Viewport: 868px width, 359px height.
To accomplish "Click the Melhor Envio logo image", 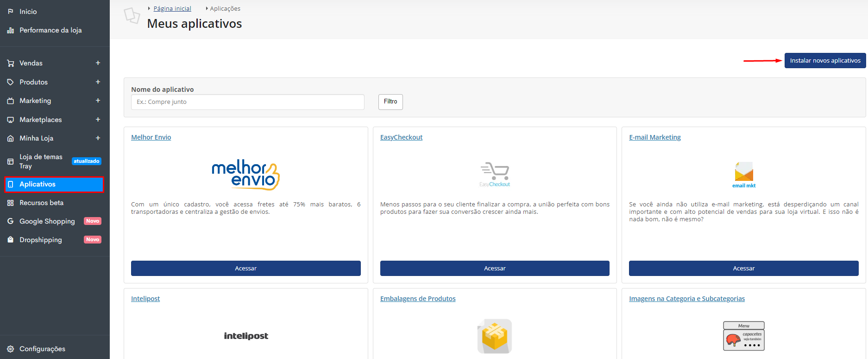I will coord(245,174).
